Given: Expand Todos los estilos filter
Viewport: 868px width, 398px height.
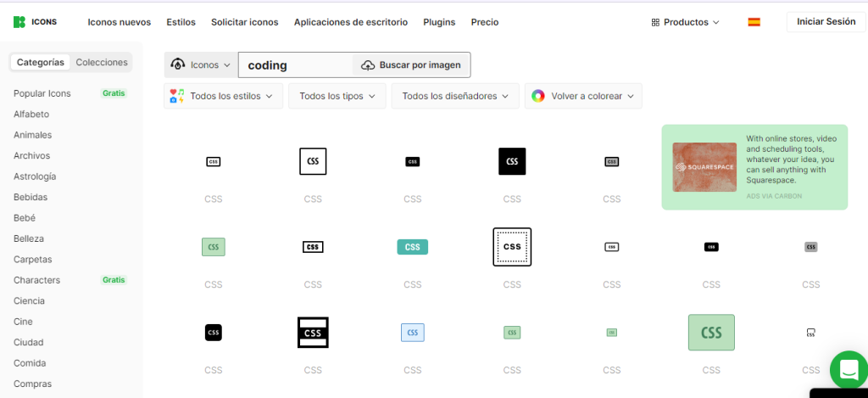Looking at the screenshot, I should pos(224,96).
